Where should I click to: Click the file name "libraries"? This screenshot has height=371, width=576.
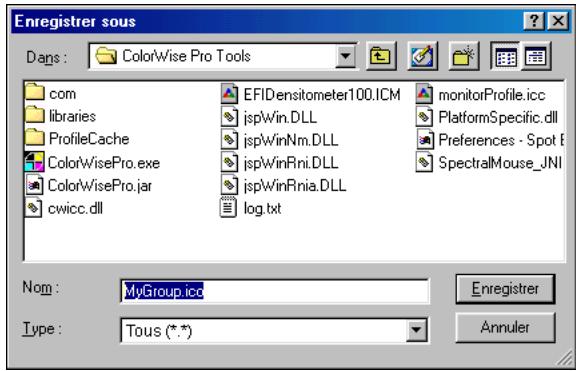[x=72, y=116]
